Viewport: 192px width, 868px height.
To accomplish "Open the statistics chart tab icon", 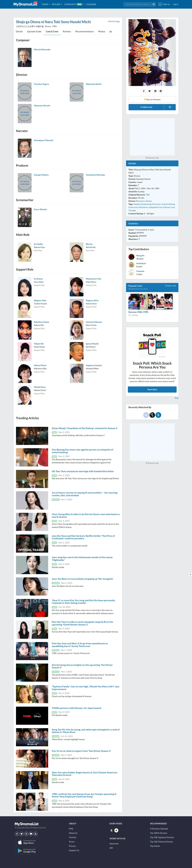I will [111, 32].
